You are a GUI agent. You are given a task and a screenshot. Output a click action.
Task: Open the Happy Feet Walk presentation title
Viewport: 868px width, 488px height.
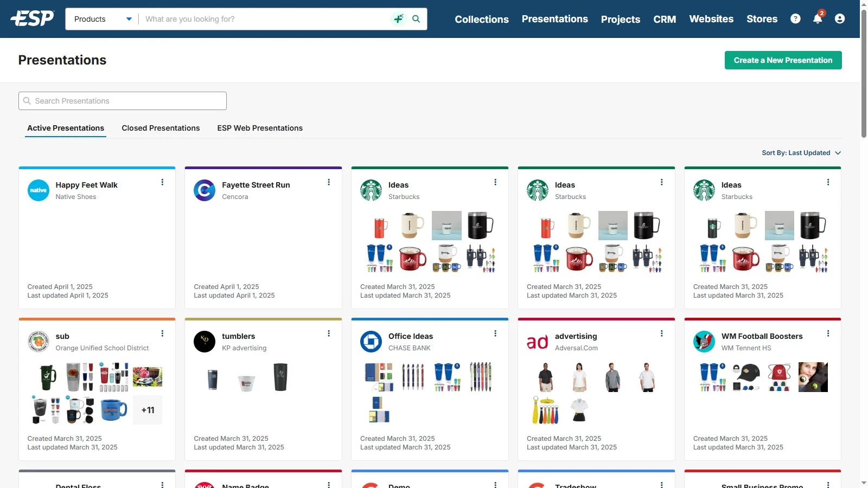86,185
